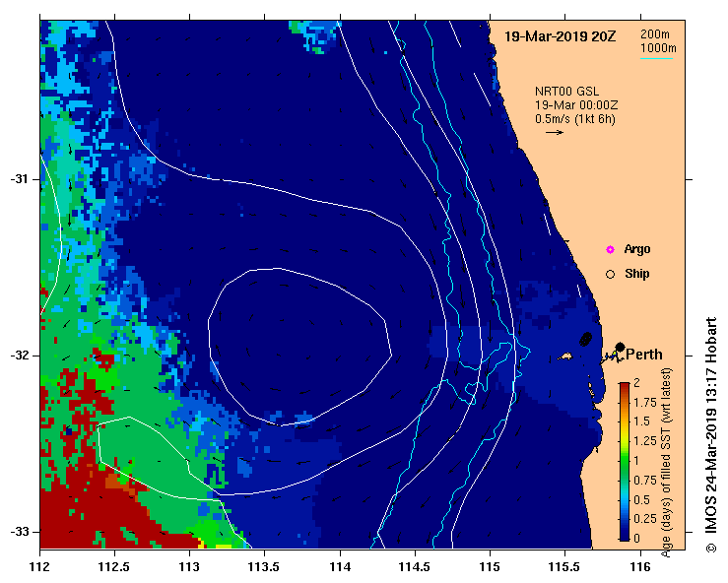Click the black hatched ship marker offshore Perth
The image size is (728, 583).
click(x=586, y=339)
